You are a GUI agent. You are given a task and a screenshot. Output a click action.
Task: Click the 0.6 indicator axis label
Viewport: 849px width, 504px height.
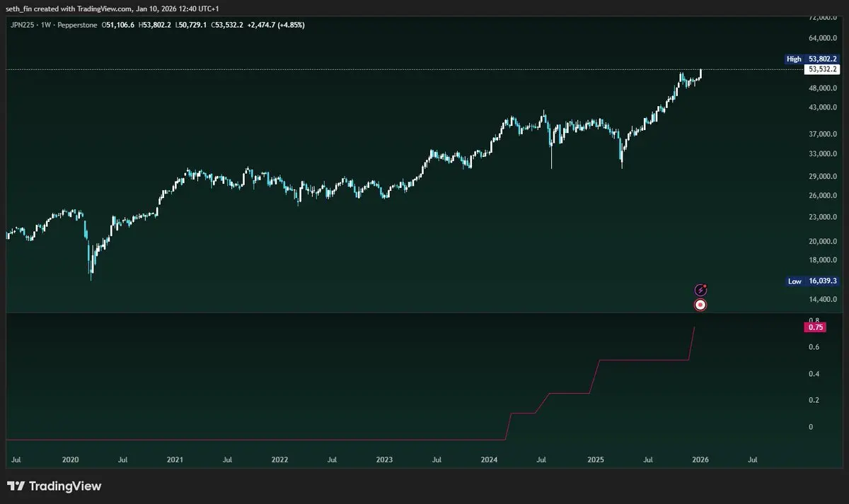pos(814,347)
